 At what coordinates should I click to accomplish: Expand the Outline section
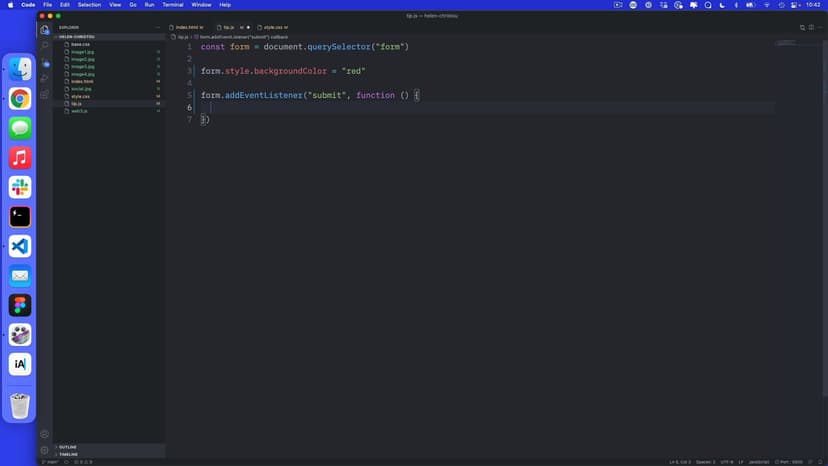[x=68, y=447]
